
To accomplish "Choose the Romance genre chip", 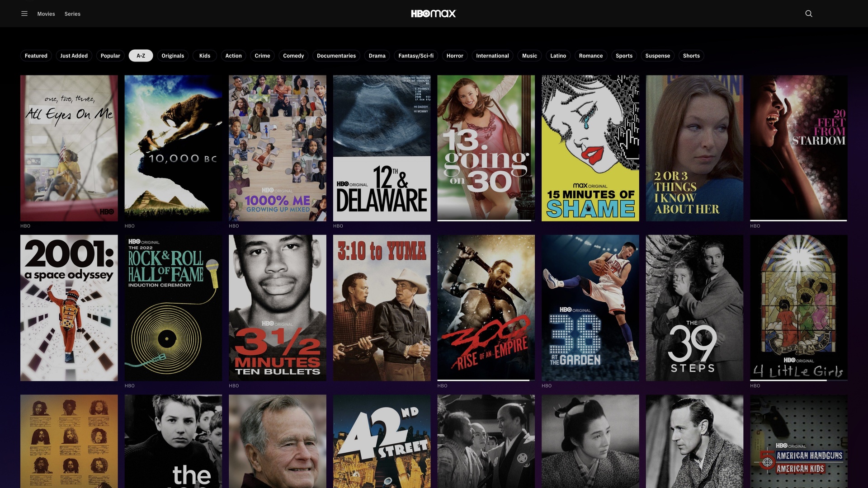I will [x=591, y=56].
